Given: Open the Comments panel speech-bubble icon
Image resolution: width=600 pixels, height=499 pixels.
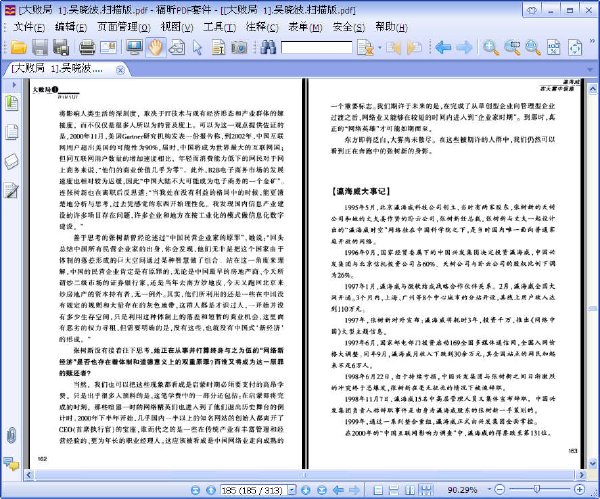Looking at the screenshot, I should click(x=11, y=463).
